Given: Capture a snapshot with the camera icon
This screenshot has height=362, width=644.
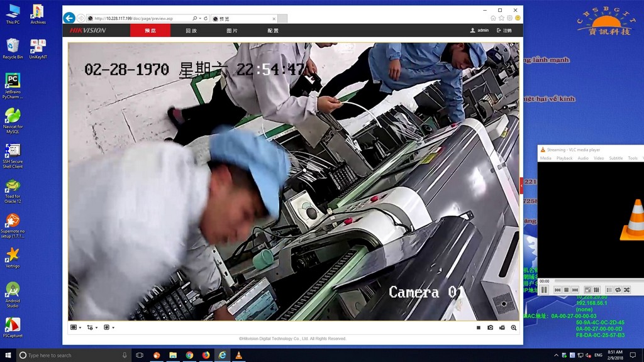Looking at the screenshot, I should 491,327.
